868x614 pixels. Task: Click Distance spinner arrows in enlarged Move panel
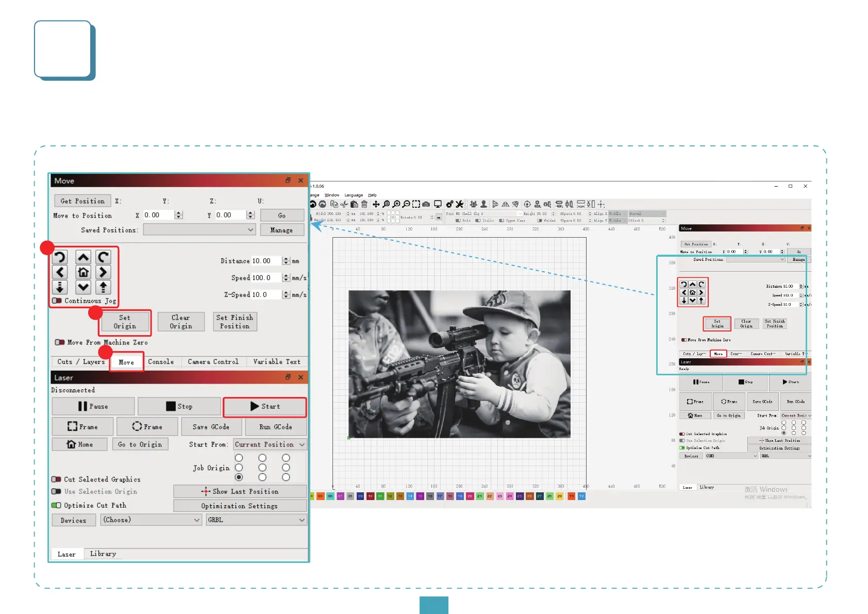(286, 261)
